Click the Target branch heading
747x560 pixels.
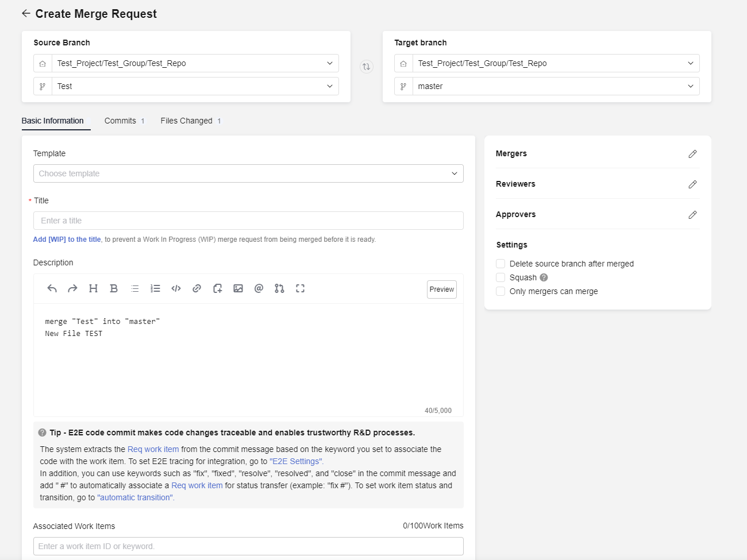[420, 43]
